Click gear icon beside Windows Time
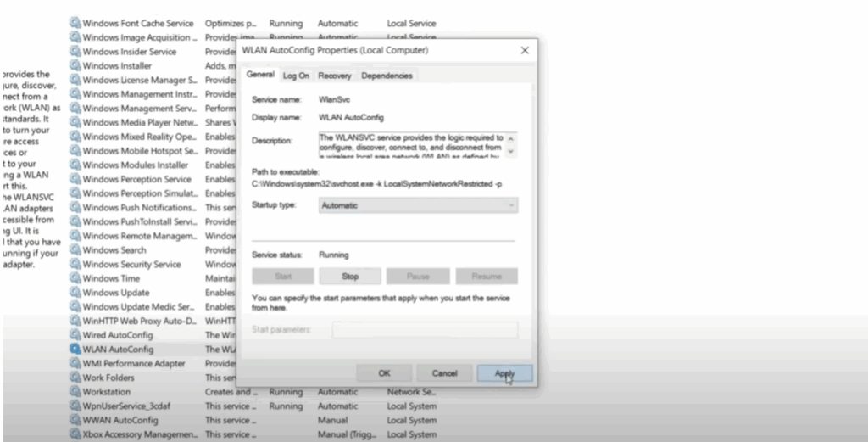 tap(75, 278)
